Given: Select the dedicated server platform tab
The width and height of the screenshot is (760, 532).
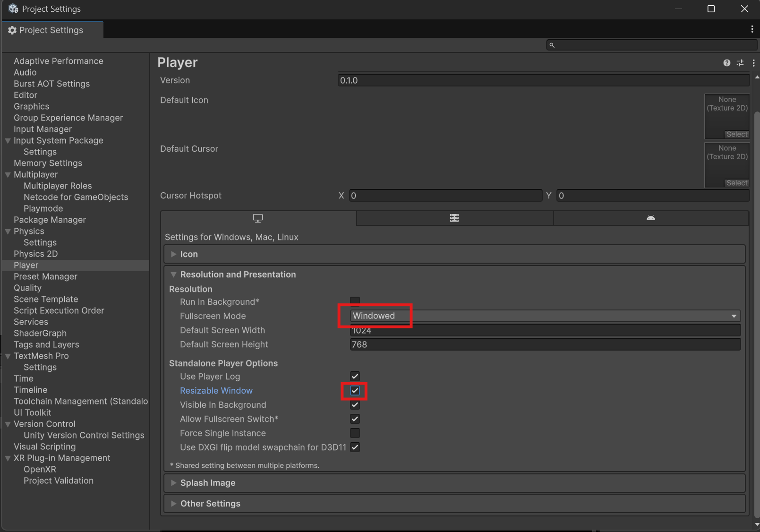Looking at the screenshot, I should [454, 218].
